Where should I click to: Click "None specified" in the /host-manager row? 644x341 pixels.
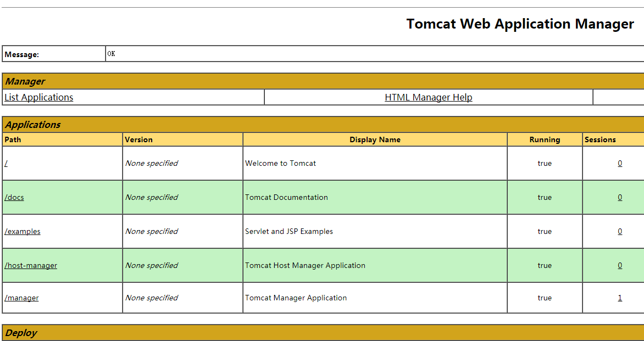[x=152, y=265]
